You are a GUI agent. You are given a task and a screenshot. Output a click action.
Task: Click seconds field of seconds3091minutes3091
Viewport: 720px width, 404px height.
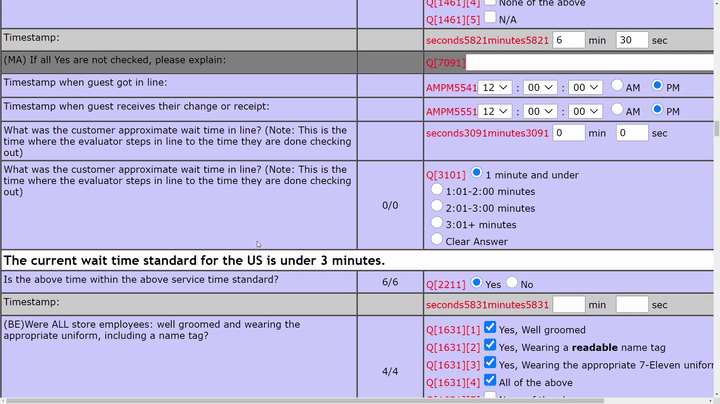pos(632,133)
